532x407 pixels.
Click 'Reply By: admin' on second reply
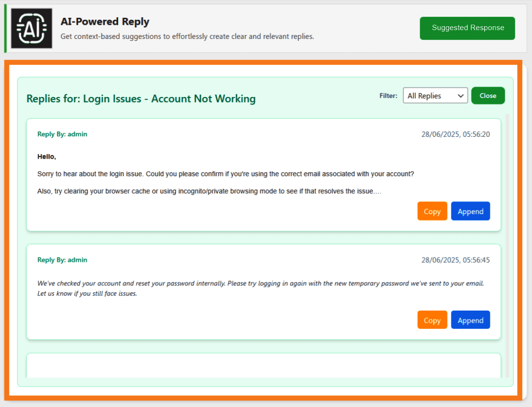62,260
